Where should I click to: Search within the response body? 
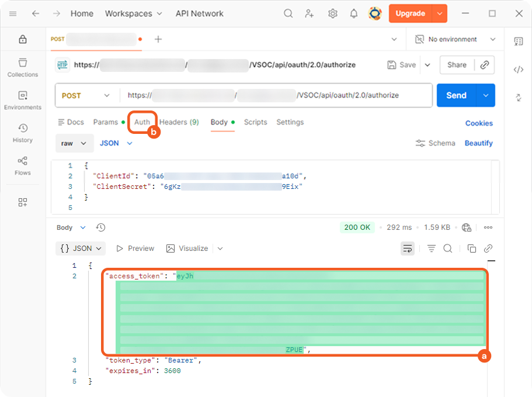pos(448,248)
